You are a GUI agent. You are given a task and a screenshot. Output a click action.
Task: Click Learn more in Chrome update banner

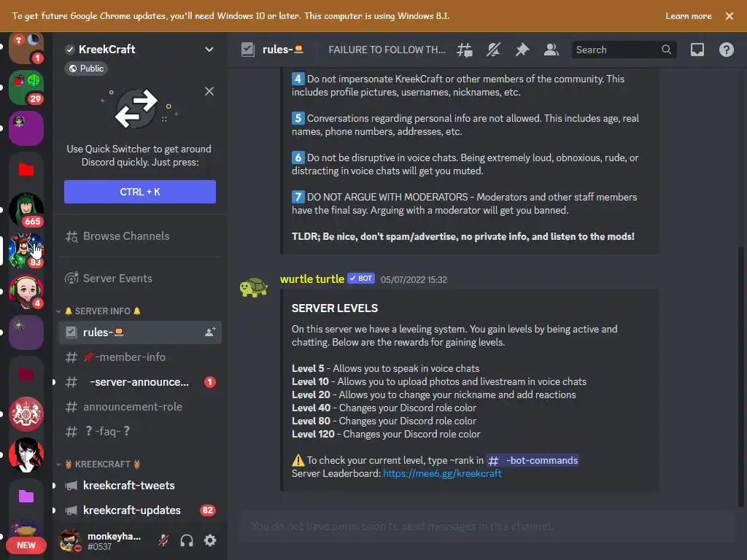click(x=689, y=16)
